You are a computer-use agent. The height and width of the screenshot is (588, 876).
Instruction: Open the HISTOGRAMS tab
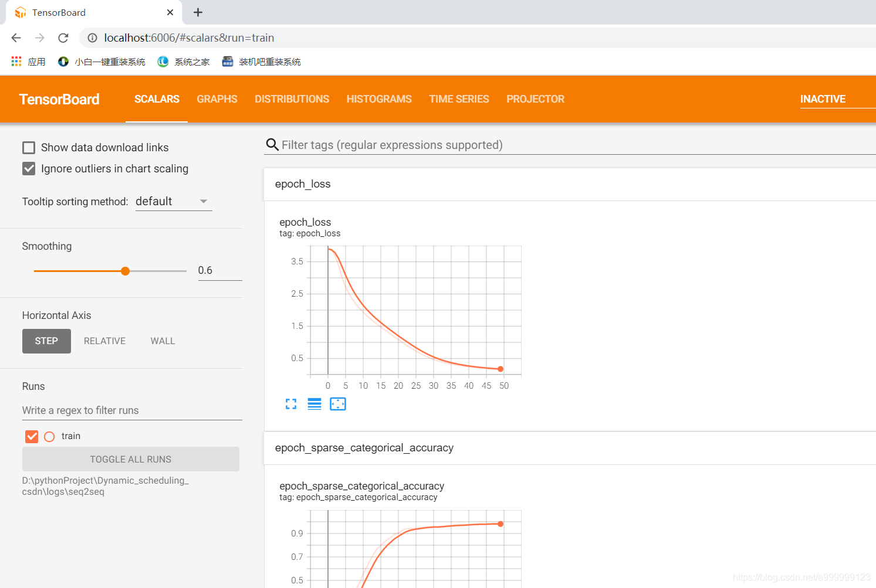pos(379,99)
